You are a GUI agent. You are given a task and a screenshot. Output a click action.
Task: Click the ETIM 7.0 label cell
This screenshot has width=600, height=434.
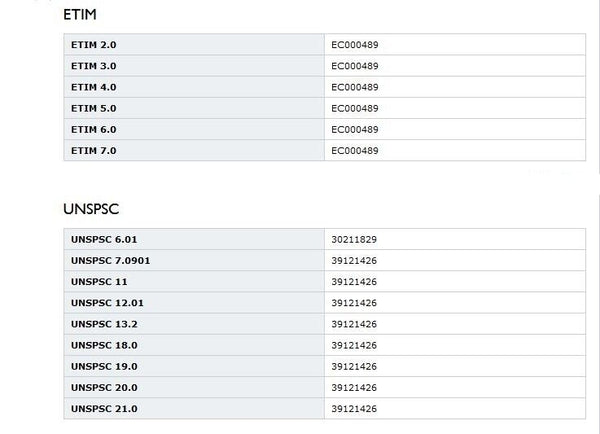(x=94, y=150)
